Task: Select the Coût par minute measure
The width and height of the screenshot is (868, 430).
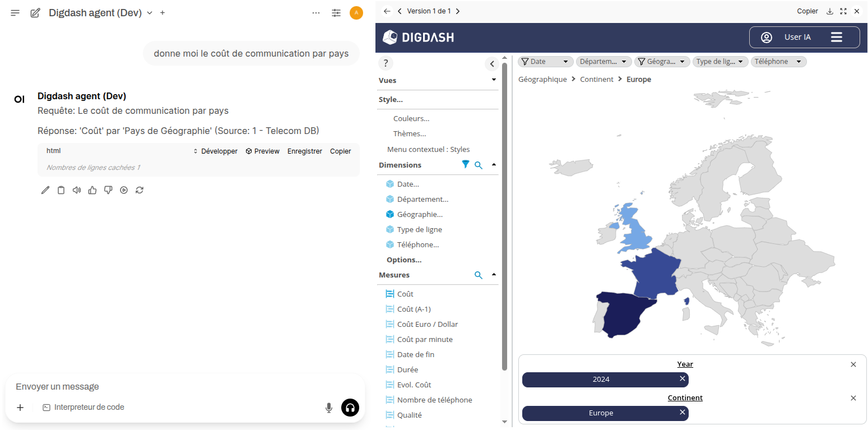Action: tap(424, 339)
